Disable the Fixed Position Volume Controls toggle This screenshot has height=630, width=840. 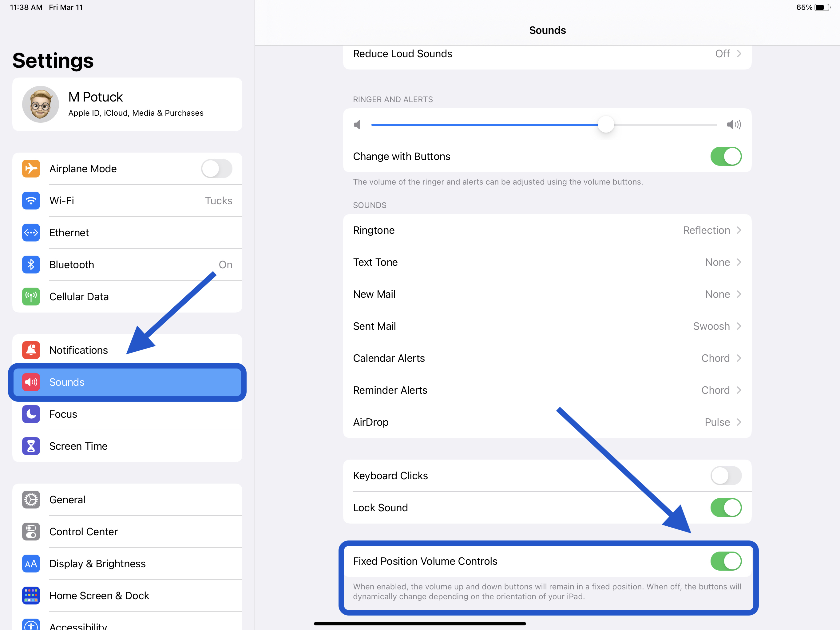726,561
